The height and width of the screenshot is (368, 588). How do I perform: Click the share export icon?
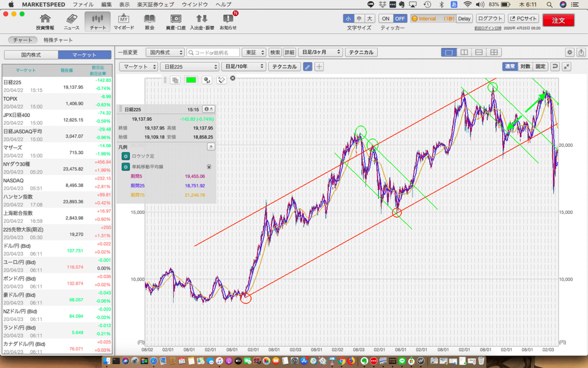[581, 52]
